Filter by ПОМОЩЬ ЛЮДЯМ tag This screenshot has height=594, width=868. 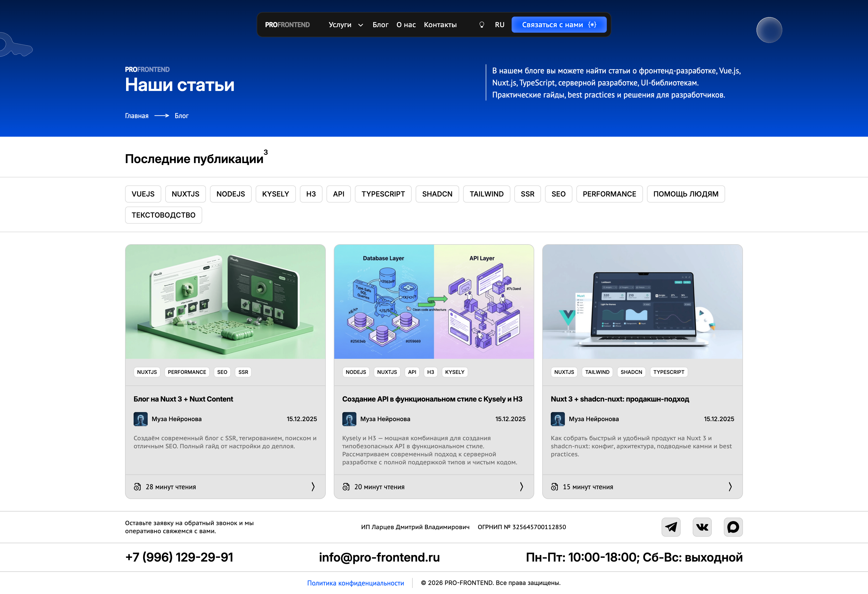pyautogui.click(x=686, y=194)
